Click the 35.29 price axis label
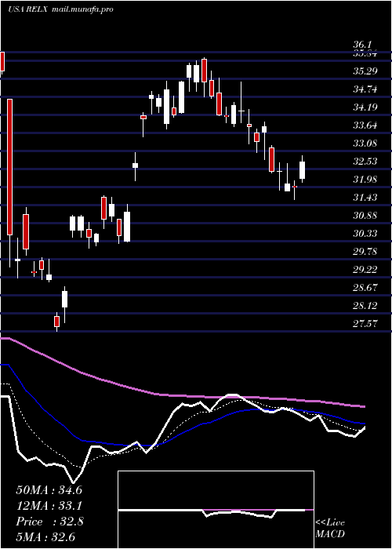Image resolution: width=392 pixels, height=549 pixels. pyautogui.click(x=365, y=72)
